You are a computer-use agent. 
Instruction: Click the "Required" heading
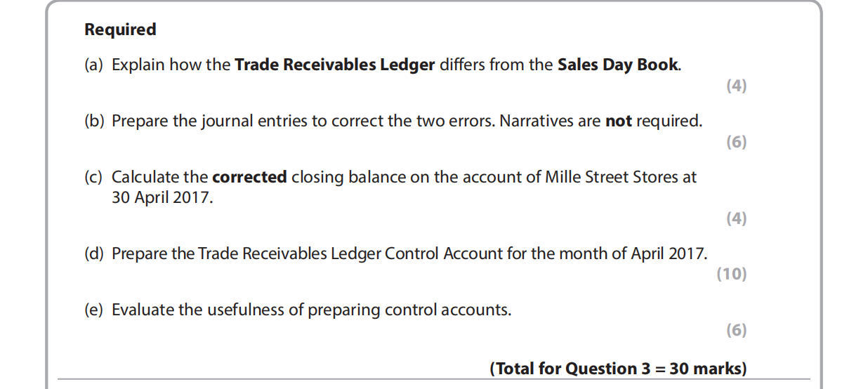[120, 29]
